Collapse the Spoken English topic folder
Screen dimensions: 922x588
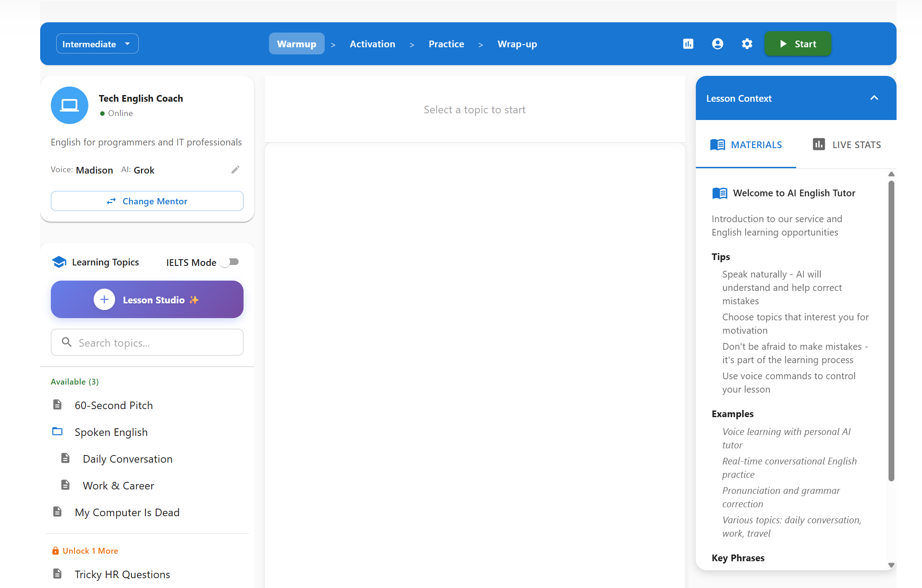111,432
